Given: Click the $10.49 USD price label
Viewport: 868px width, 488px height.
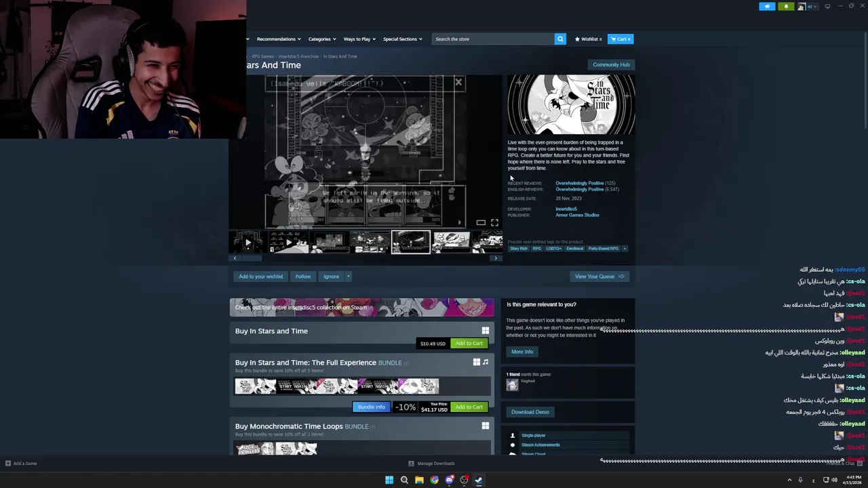Looking at the screenshot, I should (x=433, y=344).
